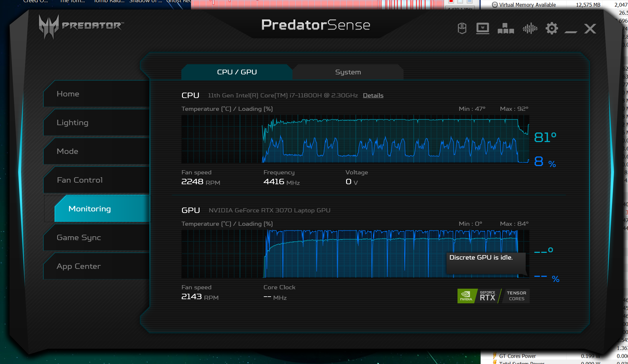Click the lightning icon beside GT Cores Power
Screen dimensions: 628x364
495,356
